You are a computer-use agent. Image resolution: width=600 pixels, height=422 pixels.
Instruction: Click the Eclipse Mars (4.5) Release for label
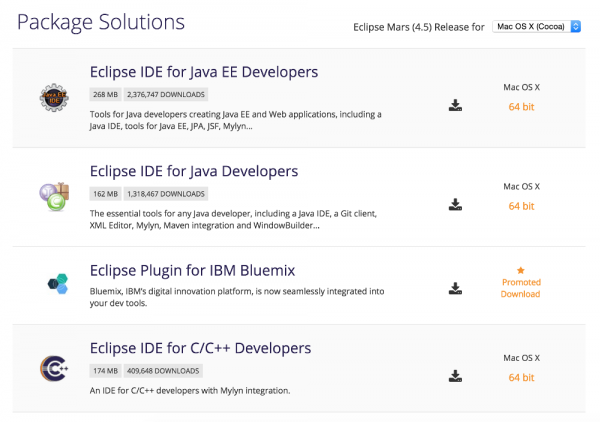419,27
